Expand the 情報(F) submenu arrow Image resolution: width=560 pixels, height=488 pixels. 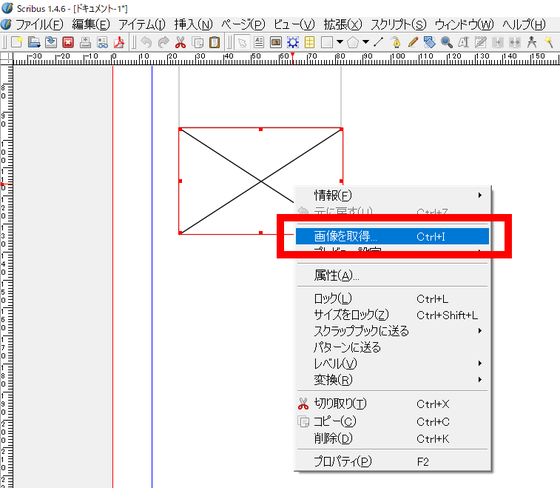(480, 195)
